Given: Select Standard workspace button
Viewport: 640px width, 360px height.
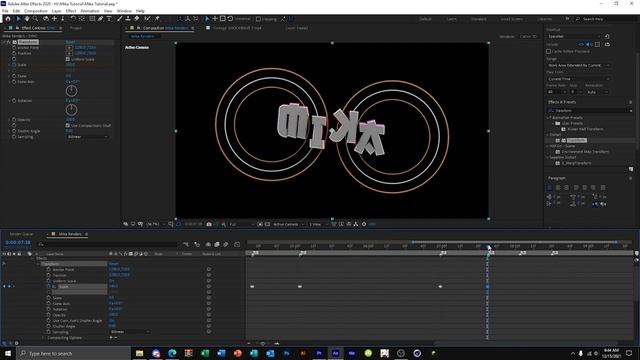Looking at the screenshot, I should 479,19.
